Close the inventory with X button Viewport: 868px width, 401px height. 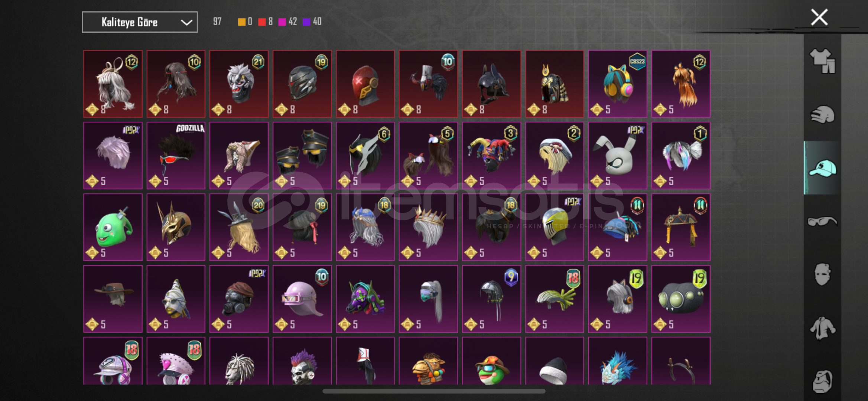[819, 17]
